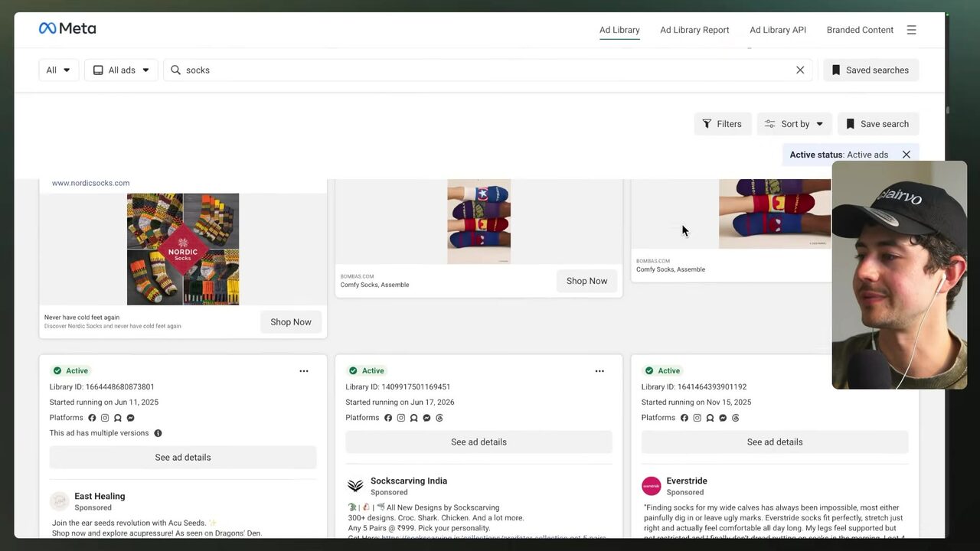Click the Save search button
Viewport: 980px width, 551px height.
[878, 124]
